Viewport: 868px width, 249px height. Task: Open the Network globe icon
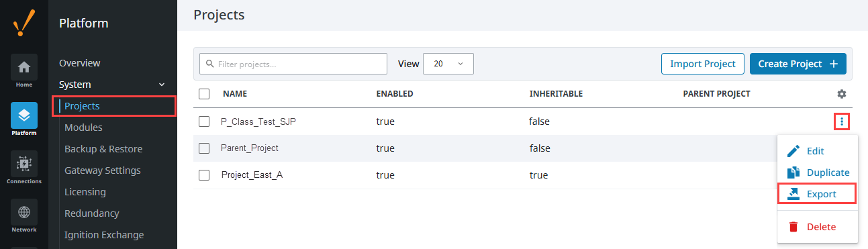point(24,212)
